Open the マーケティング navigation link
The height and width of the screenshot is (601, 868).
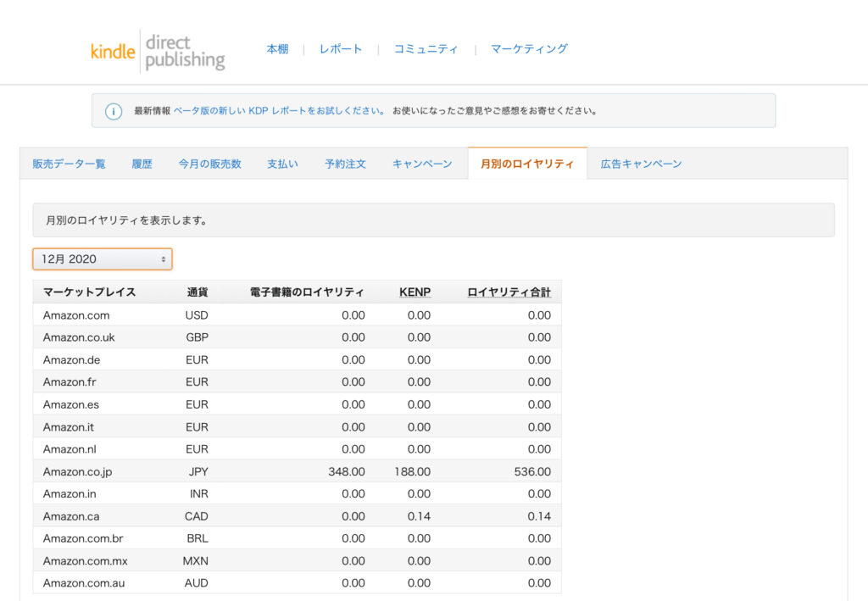(x=529, y=48)
